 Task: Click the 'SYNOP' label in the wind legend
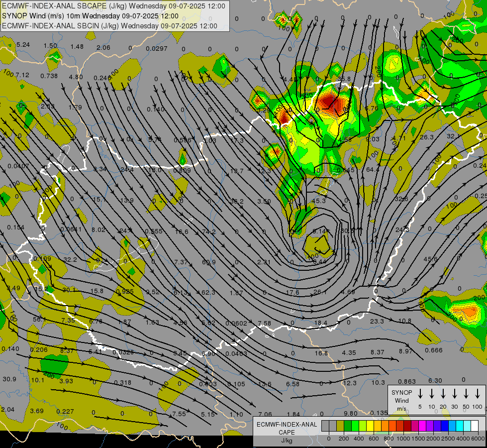click(401, 393)
